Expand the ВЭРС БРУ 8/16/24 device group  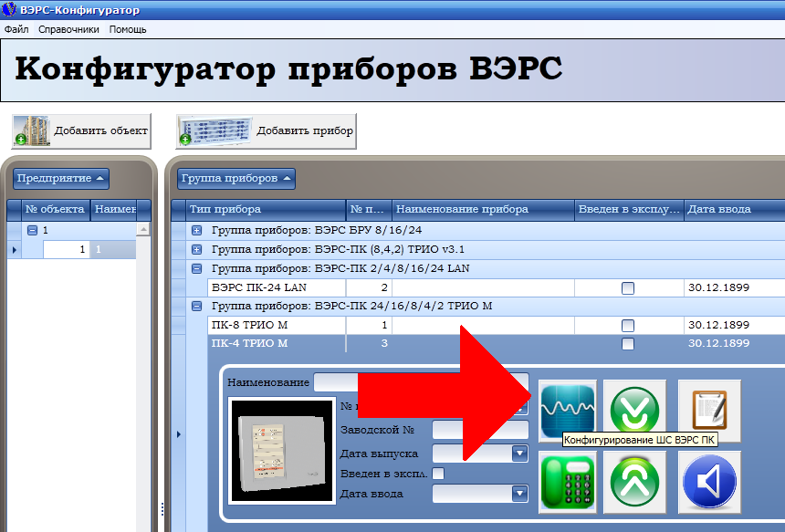coord(196,231)
